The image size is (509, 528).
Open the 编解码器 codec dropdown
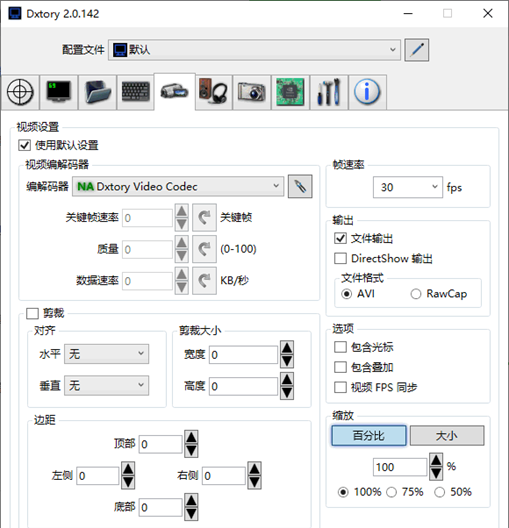click(x=178, y=186)
